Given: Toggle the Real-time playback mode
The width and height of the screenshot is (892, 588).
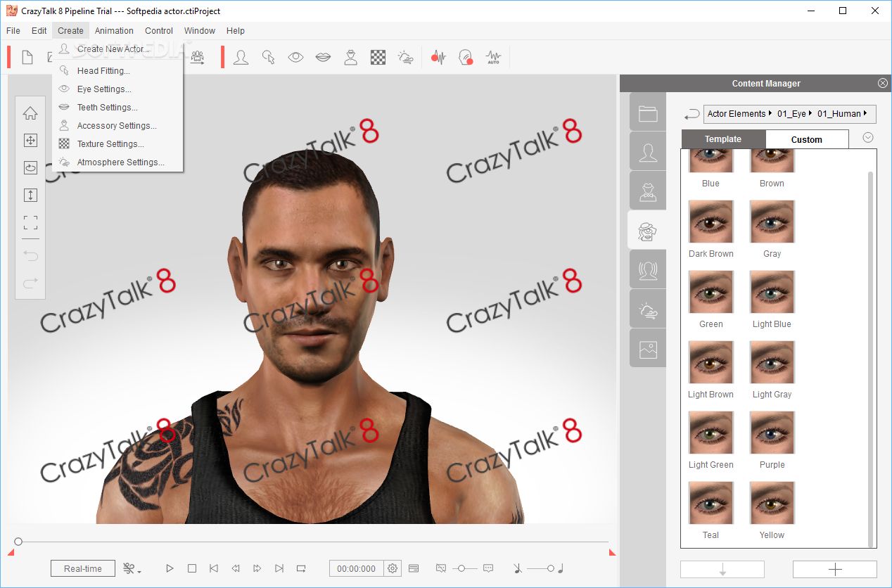Looking at the screenshot, I should pos(83,568).
